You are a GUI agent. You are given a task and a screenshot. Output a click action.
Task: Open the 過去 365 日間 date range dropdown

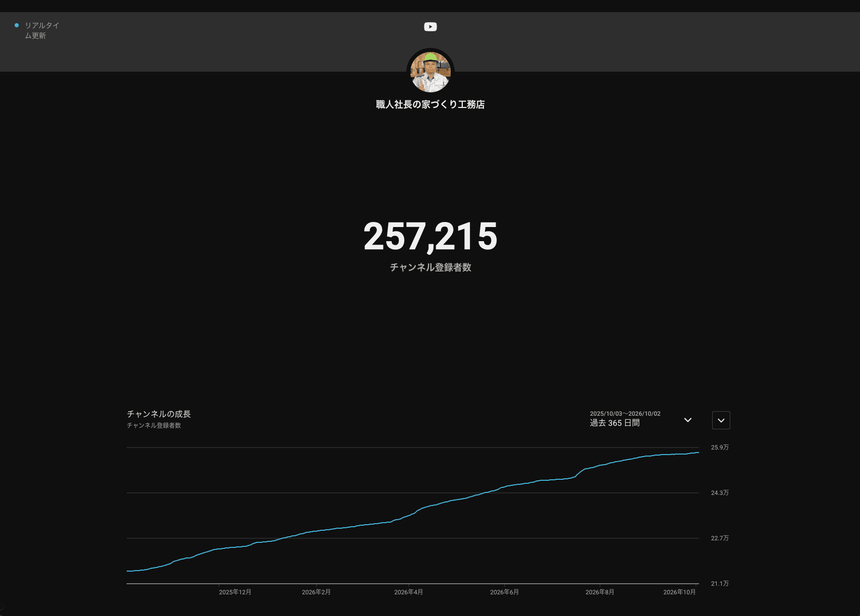641,419
